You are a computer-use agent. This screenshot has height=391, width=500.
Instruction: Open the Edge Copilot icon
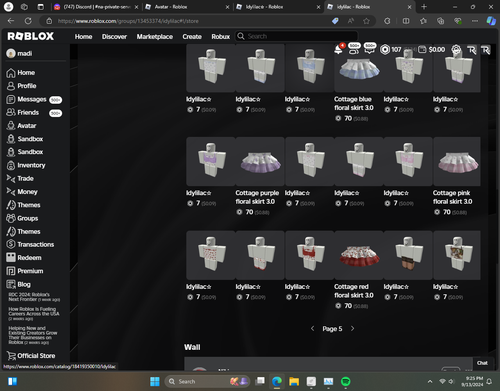coord(491,21)
